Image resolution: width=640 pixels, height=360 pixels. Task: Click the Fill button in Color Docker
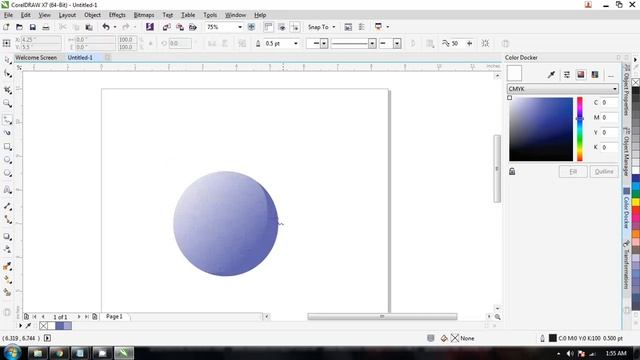[x=573, y=171]
